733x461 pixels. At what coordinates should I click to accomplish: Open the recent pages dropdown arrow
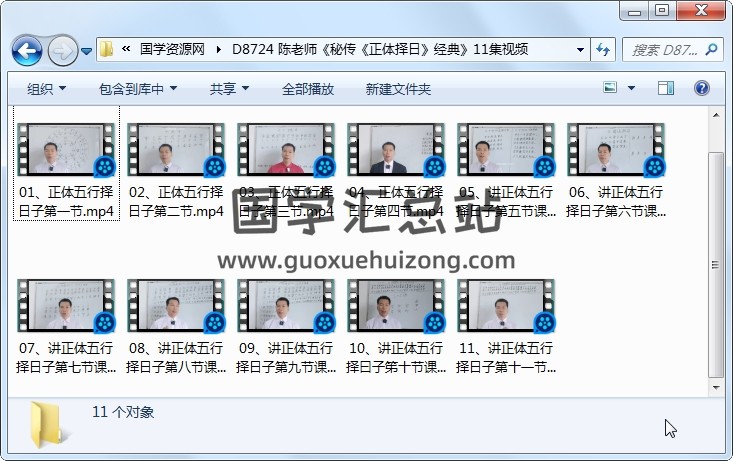[x=86, y=51]
